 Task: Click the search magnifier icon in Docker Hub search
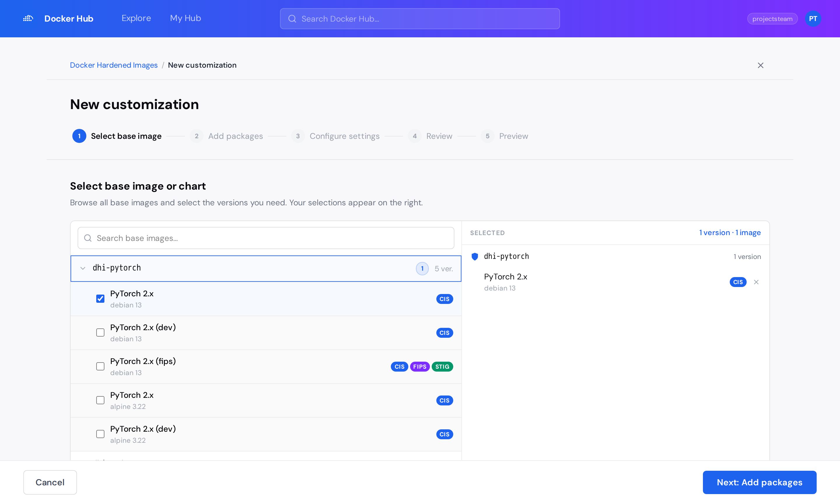point(292,19)
